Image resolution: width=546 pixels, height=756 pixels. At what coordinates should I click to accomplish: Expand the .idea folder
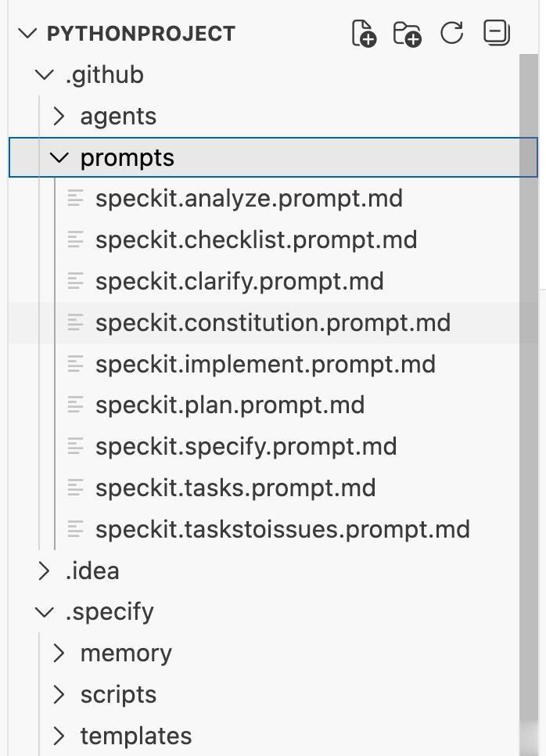[x=44, y=571]
